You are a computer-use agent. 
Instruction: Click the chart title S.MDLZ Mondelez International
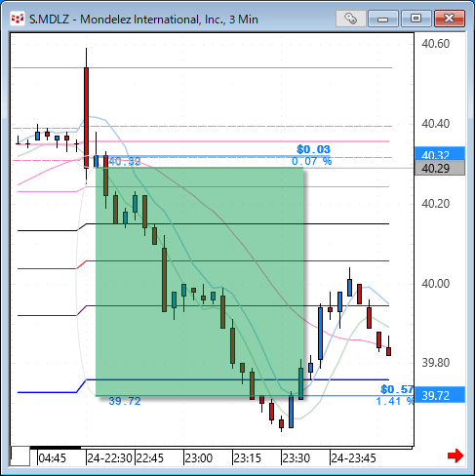pos(143,20)
